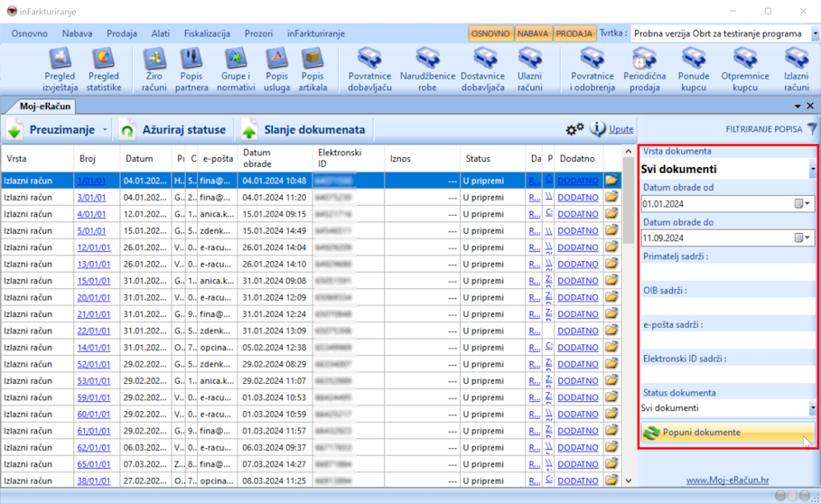821x504 pixels.
Task: Toggle the orange PRODAJA button
Action: (574, 33)
